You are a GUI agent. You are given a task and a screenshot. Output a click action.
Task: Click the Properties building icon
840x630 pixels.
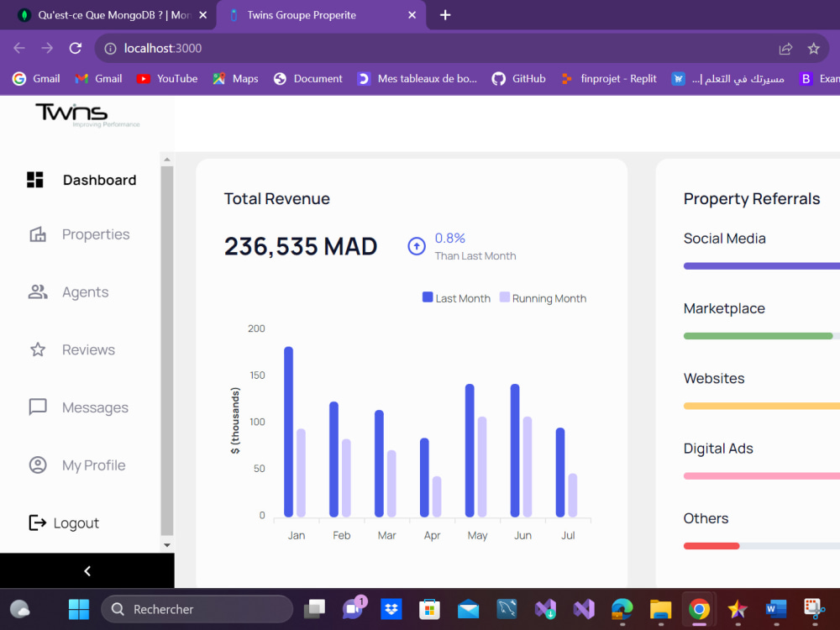38,234
